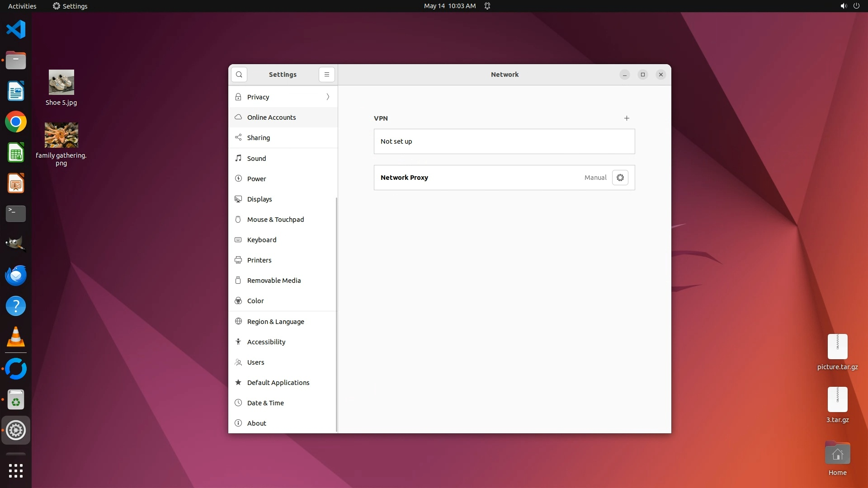The height and width of the screenshot is (488, 868).
Task: Add a VPN with the plus icon
Action: 627,118
